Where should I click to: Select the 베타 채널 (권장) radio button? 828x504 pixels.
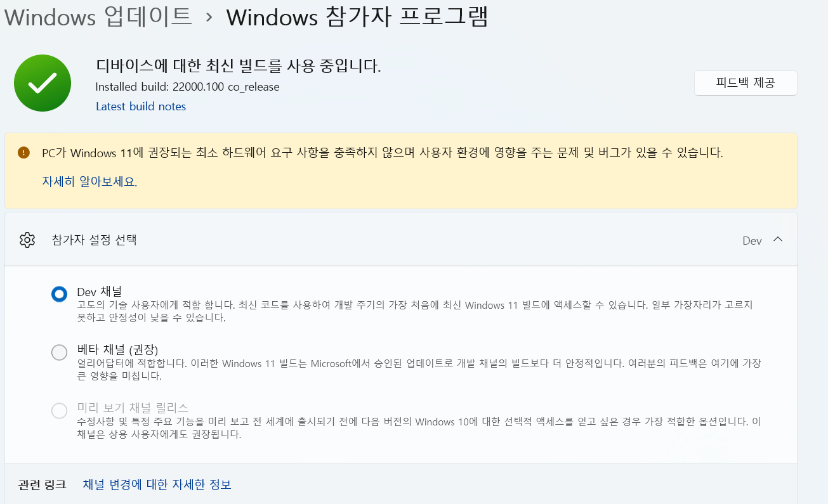coord(59,353)
